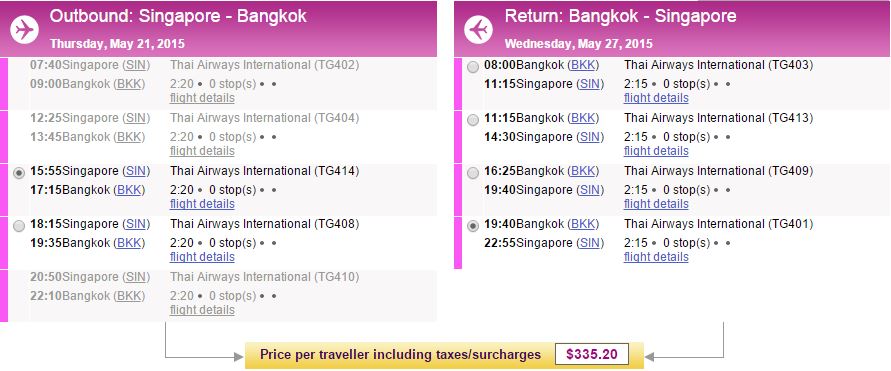Open flight details for TG402
Image resolution: width=891 pixels, height=371 pixels.
pyautogui.click(x=202, y=98)
